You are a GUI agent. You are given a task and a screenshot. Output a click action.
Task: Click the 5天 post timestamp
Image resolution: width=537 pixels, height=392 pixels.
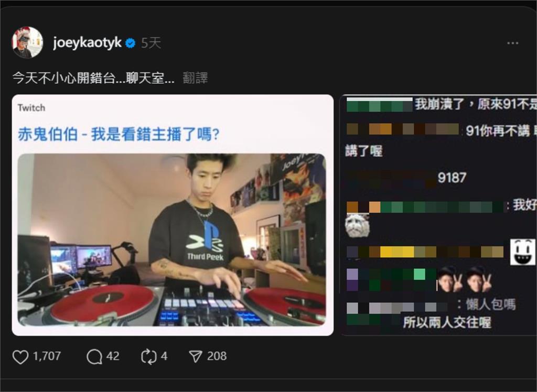(151, 43)
